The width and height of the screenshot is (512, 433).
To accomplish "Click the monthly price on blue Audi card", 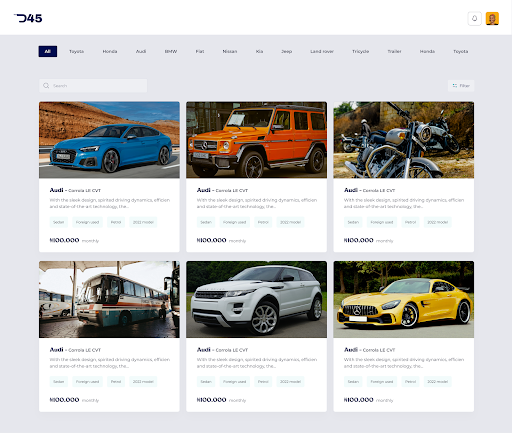I will click(x=74, y=240).
